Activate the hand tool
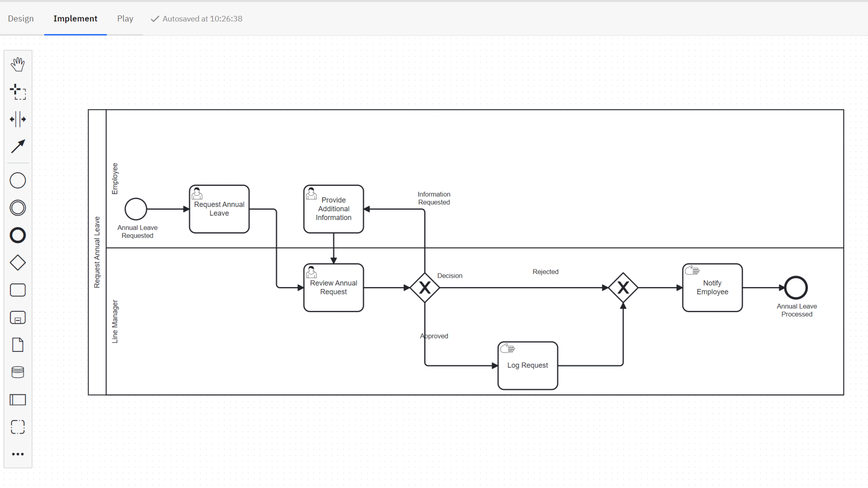868x488 pixels. pyautogui.click(x=17, y=64)
